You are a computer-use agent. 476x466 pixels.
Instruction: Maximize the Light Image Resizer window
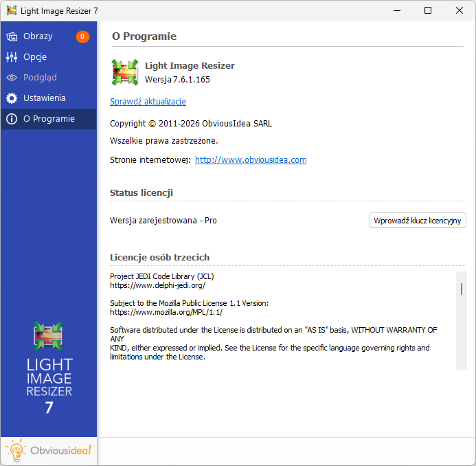click(428, 10)
